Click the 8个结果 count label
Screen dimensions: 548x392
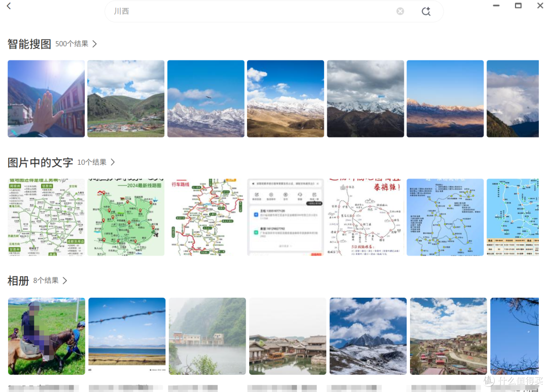(46, 280)
